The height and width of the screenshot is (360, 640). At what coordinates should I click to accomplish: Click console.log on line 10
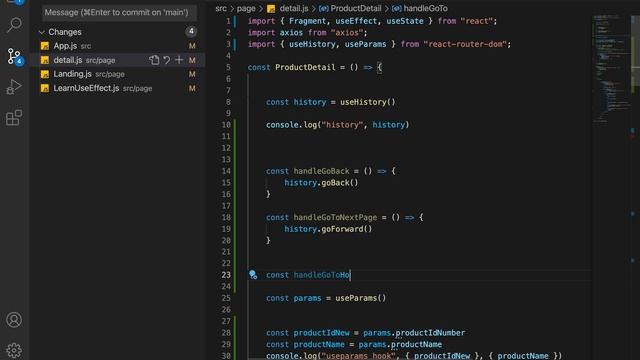point(292,125)
